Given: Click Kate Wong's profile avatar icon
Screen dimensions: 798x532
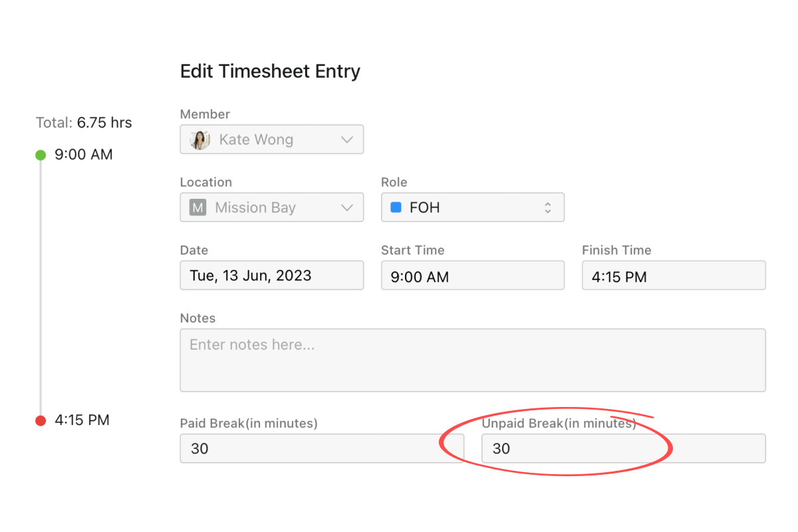Looking at the screenshot, I should pos(199,139).
